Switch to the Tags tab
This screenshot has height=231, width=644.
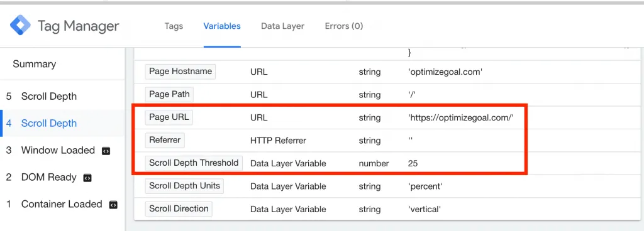(174, 26)
